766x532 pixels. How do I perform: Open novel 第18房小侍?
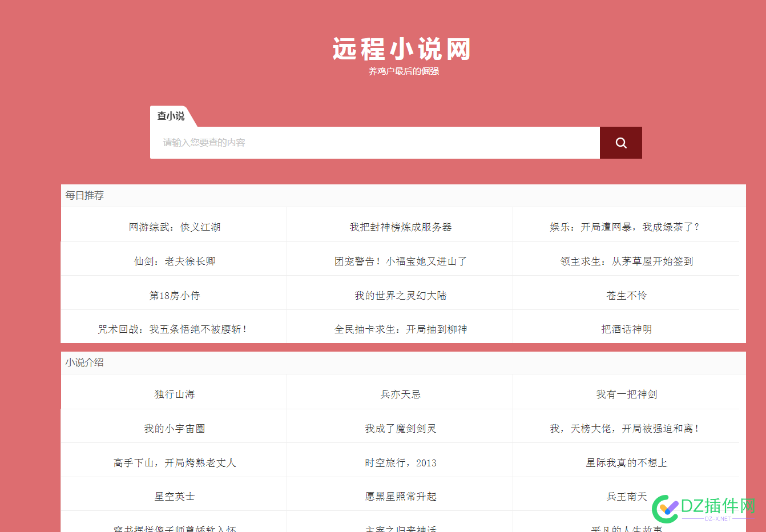pos(174,296)
